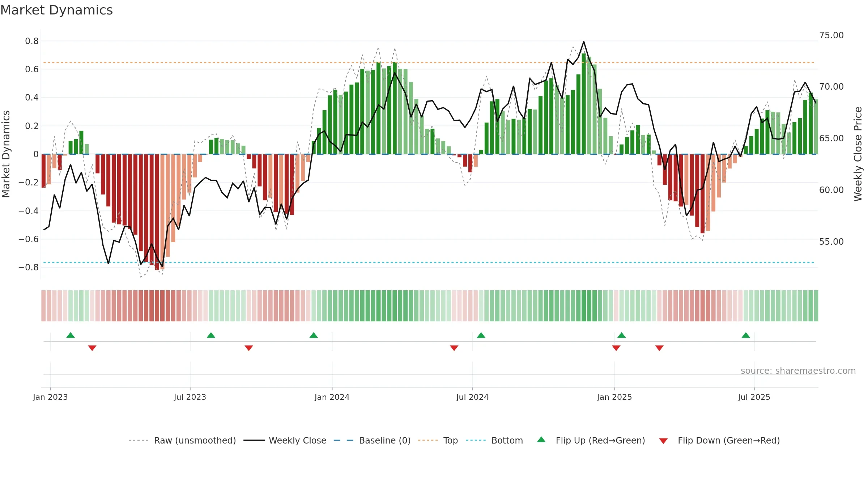Click the green flip-up triangle in late January 2023
The width and height of the screenshot is (868, 488).
click(71, 335)
